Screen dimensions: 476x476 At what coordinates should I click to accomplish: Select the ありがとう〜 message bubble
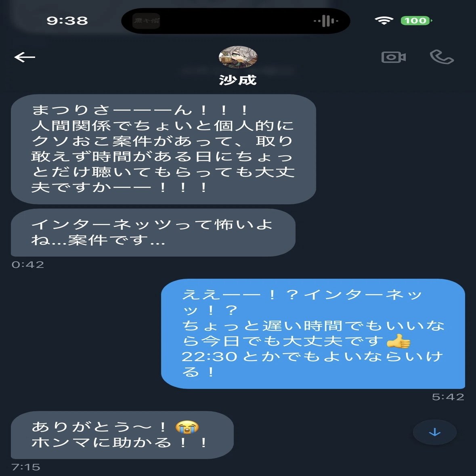(122, 435)
